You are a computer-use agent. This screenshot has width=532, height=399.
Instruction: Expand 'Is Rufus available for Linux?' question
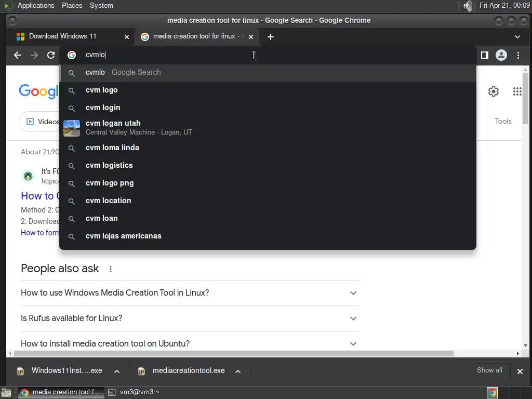point(190,318)
